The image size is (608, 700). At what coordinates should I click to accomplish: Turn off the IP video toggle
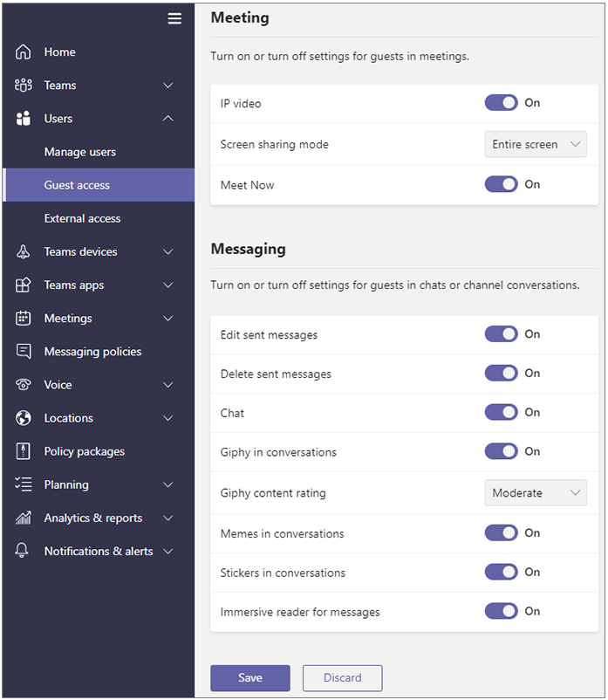(502, 103)
